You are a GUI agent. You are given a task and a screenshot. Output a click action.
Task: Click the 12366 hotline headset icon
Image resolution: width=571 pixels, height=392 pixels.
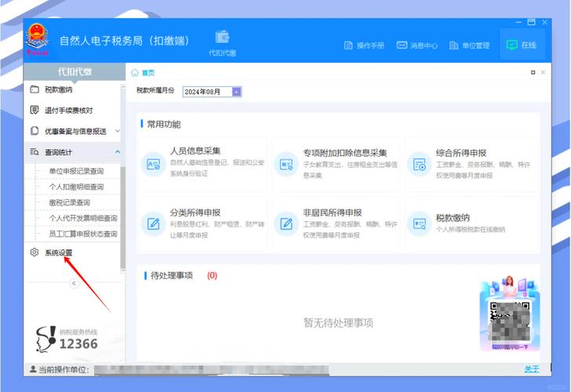click(x=46, y=339)
